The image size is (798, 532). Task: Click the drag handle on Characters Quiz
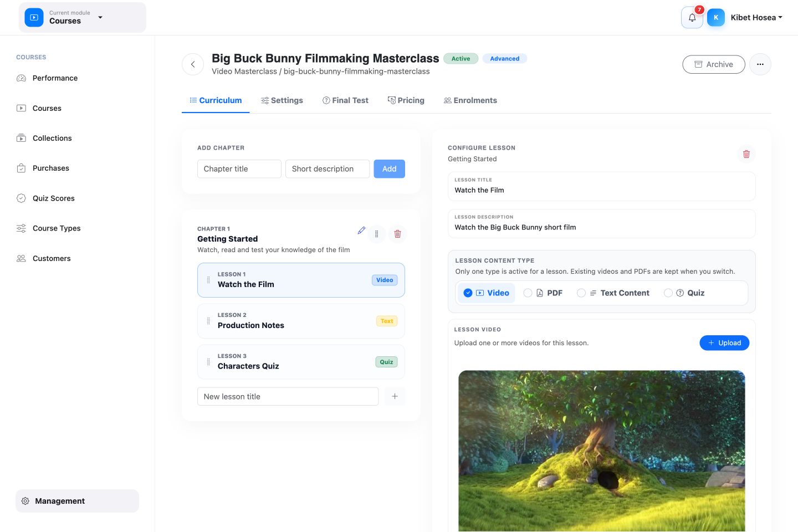[x=208, y=362]
